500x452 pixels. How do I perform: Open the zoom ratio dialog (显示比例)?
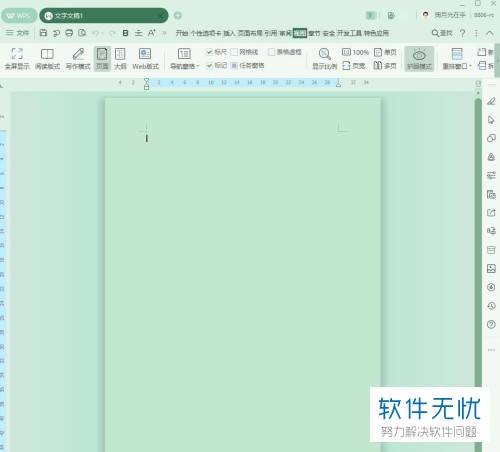point(324,58)
